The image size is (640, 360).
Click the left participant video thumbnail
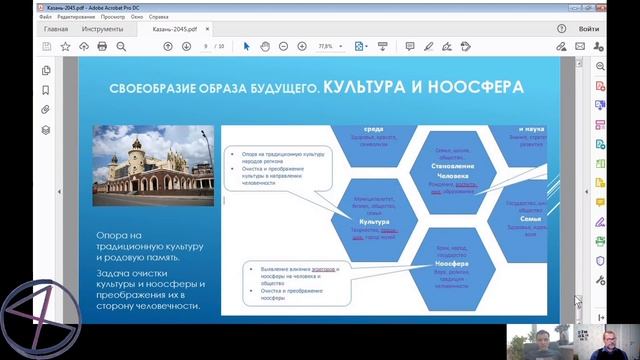tap(540, 342)
